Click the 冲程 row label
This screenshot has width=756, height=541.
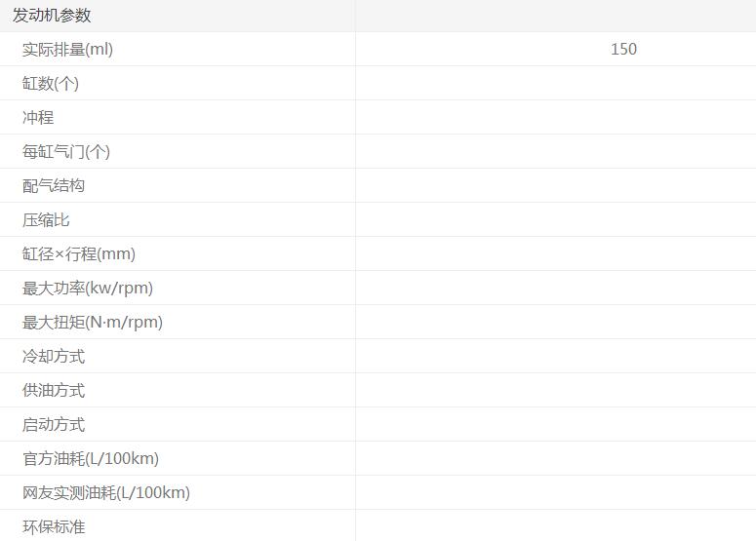pyautogui.click(x=38, y=117)
